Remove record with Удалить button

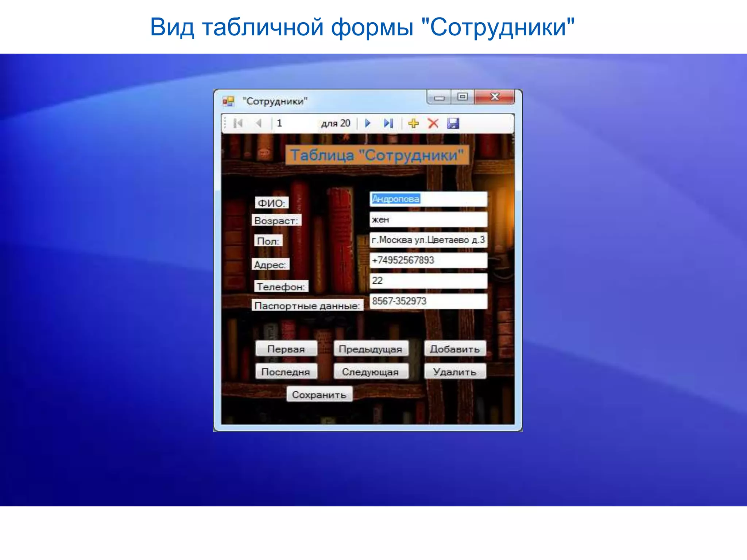point(455,372)
